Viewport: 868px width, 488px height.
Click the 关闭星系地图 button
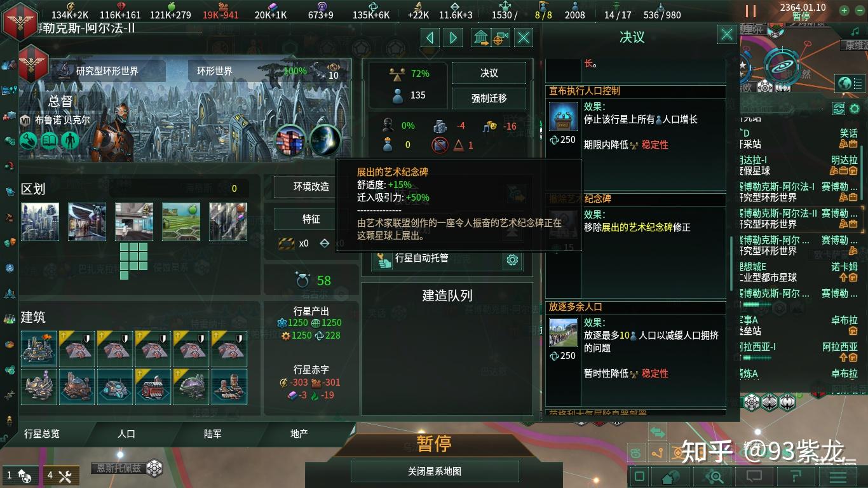(435, 471)
